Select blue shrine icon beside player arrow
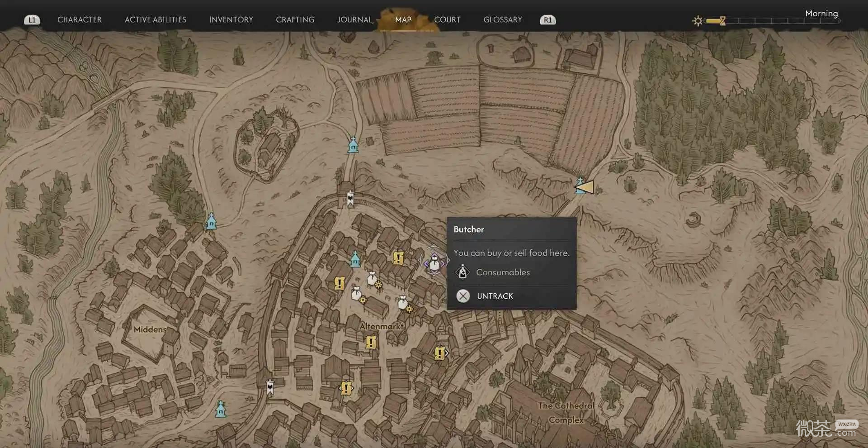 579,186
